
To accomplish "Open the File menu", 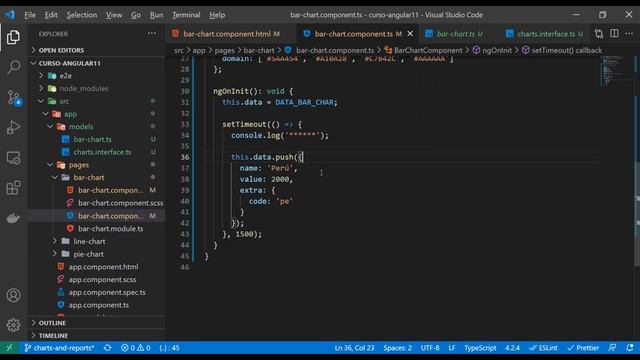I will pos(30,15).
